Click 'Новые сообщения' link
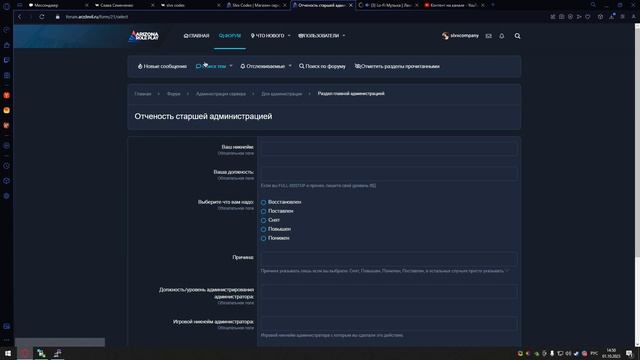The image size is (640, 360). pos(162,66)
